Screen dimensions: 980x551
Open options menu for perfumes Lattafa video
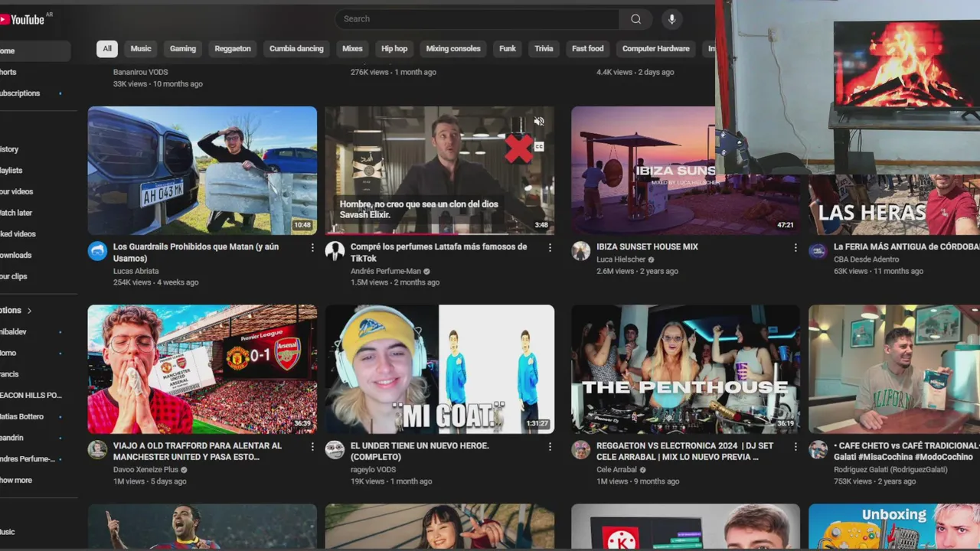point(550,248)
